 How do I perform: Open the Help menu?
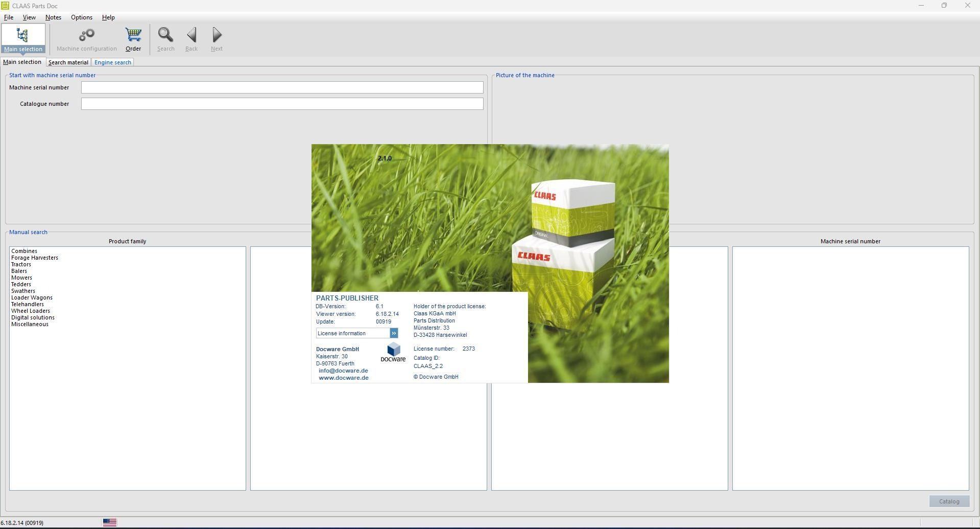(108, 17)
